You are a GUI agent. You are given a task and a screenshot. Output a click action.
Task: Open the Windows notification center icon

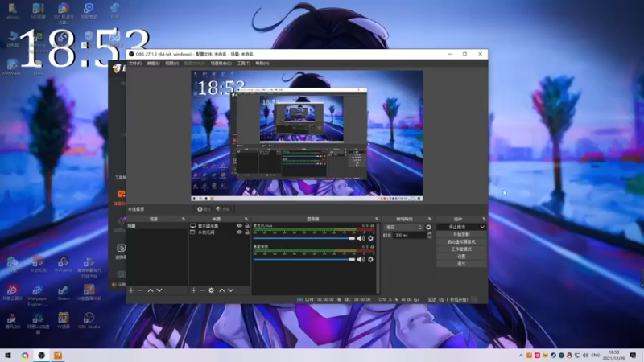point(633,356)
